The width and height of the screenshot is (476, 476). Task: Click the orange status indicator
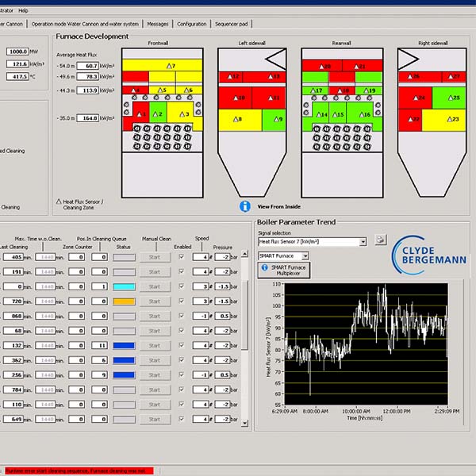tap(124, 301)
